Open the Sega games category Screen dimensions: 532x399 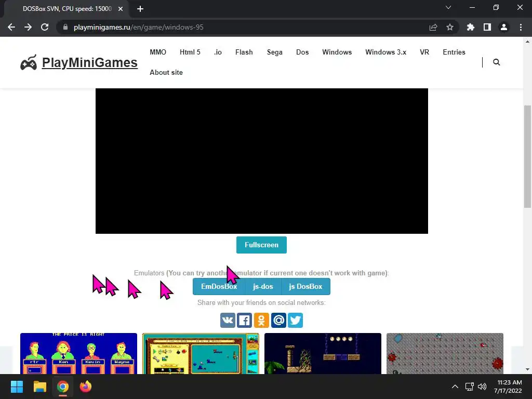coord(274,52)
